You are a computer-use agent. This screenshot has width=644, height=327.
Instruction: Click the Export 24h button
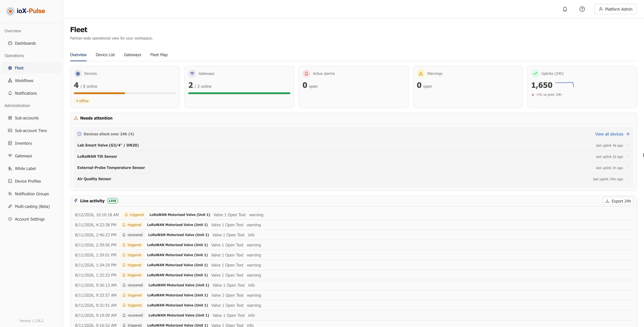point(618,201)
